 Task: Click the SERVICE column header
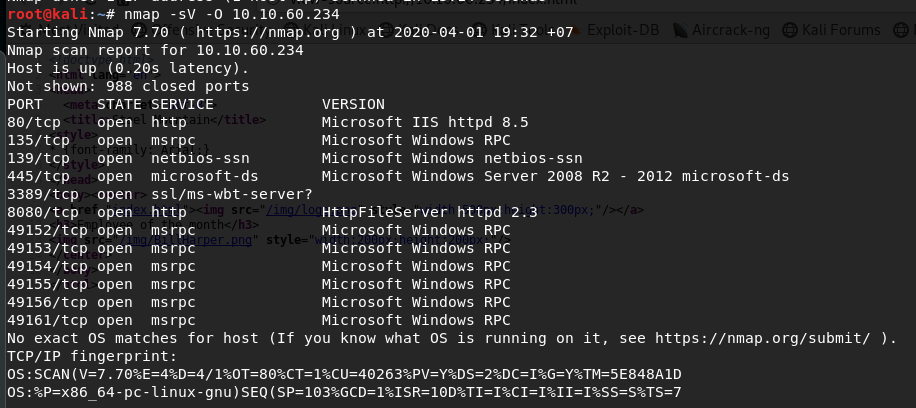[x=183, y=104]
